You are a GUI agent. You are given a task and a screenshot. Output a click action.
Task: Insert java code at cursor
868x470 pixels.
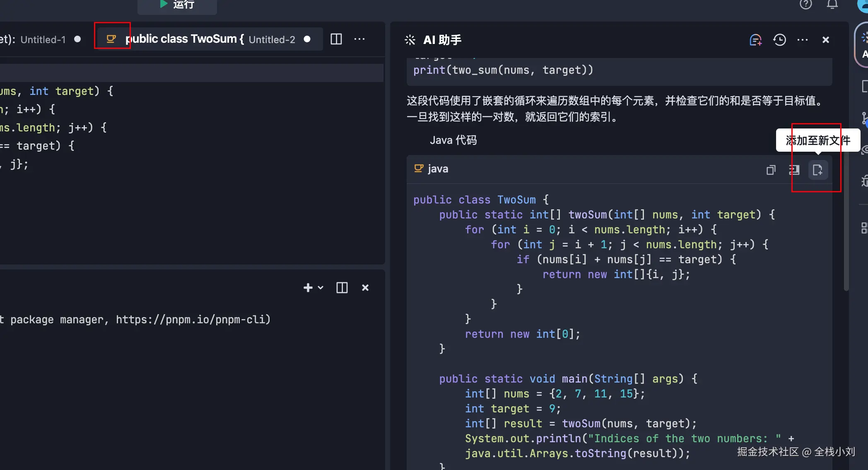(794, 170)
